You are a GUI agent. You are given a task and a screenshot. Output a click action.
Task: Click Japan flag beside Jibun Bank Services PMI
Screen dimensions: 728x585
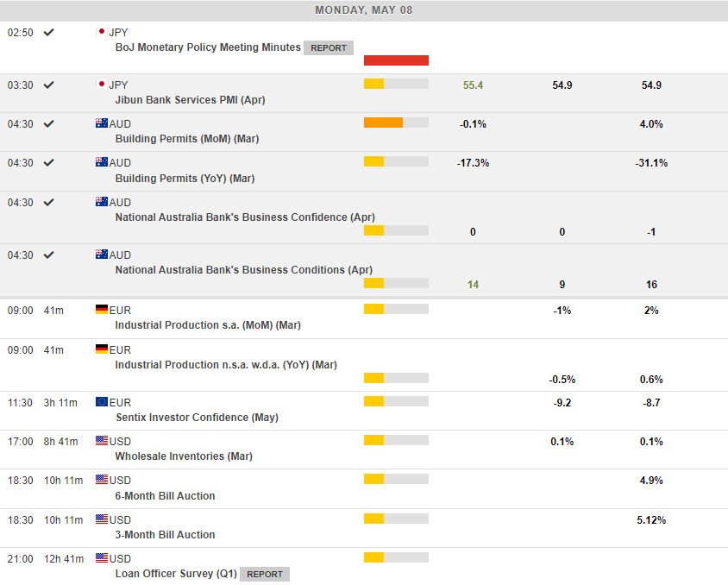coord(101,85)
